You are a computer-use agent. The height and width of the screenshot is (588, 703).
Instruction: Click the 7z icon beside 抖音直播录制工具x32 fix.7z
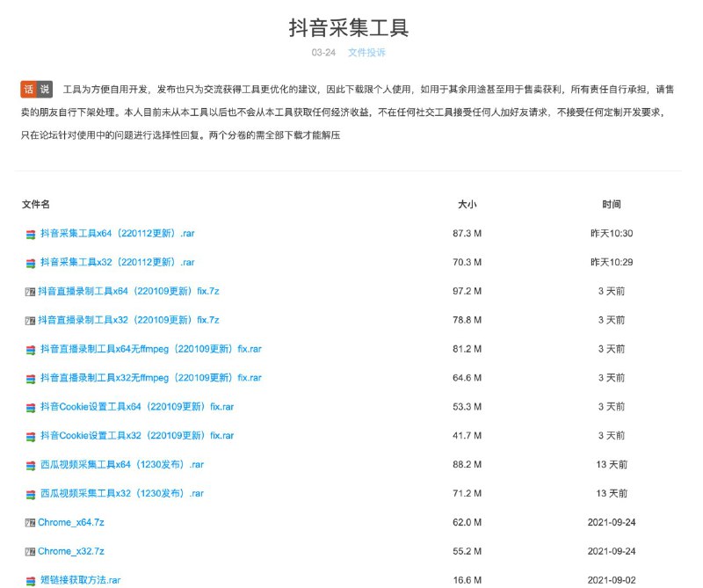click(30, 321)
